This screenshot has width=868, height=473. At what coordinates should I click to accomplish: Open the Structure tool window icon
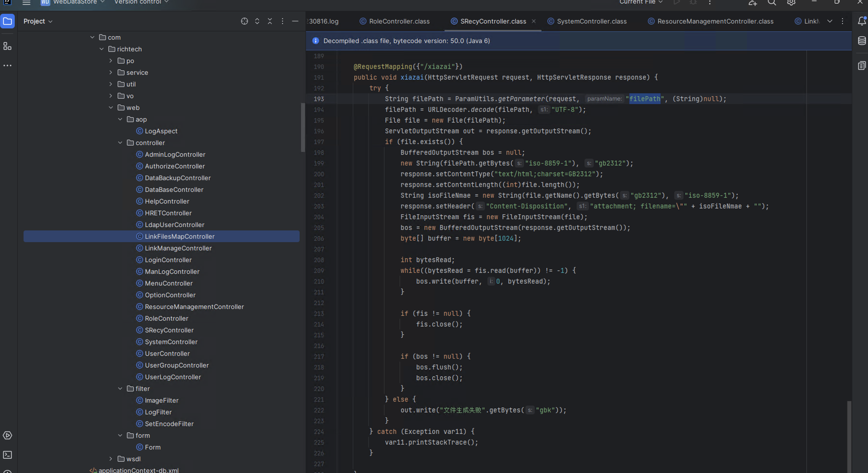(7, 46)
